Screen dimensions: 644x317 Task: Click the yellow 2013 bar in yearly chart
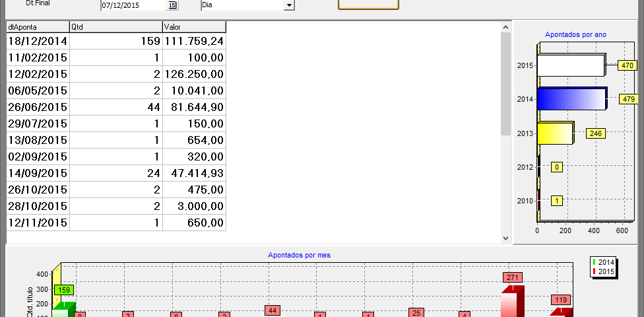click(554, 133)
